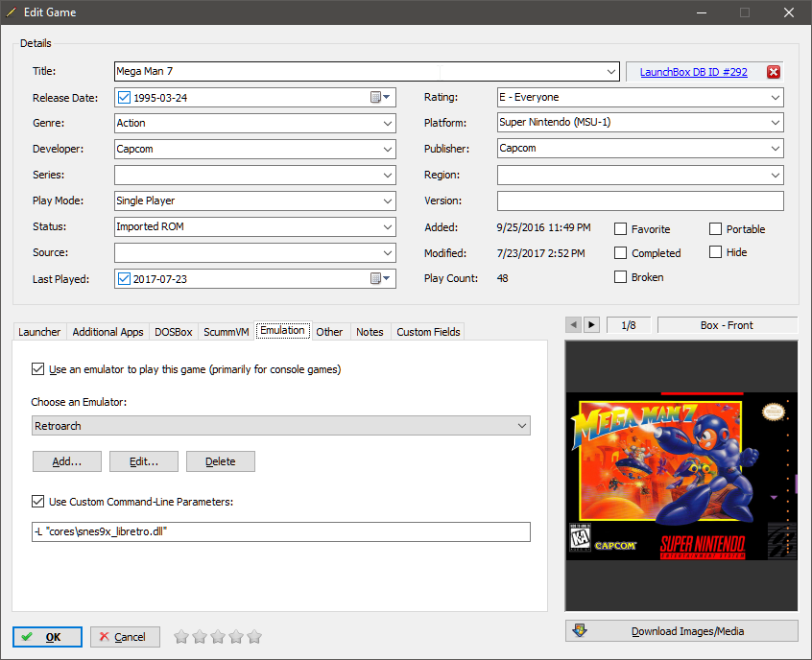Click Download Images/Media button
This screenshot has width=812, height=660.
pyautogui.click(x=681, y=631)
